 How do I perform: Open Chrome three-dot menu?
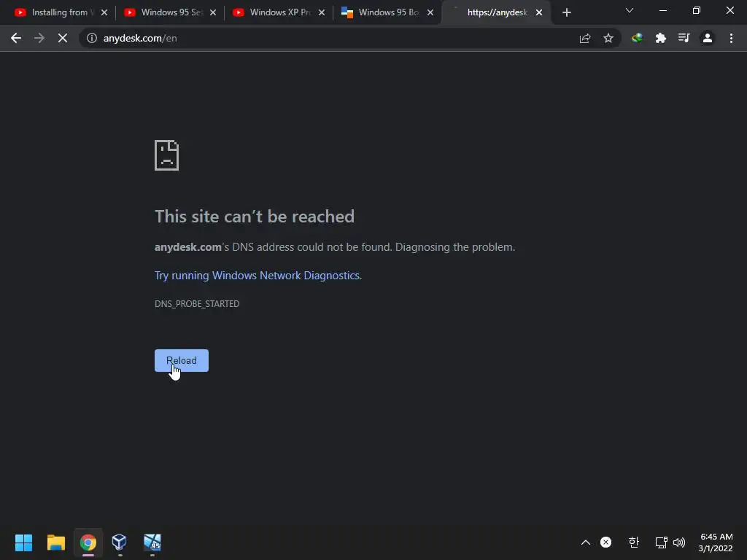731,38
